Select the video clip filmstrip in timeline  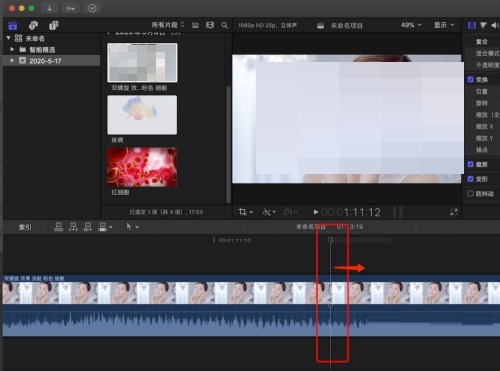(251, 293)
